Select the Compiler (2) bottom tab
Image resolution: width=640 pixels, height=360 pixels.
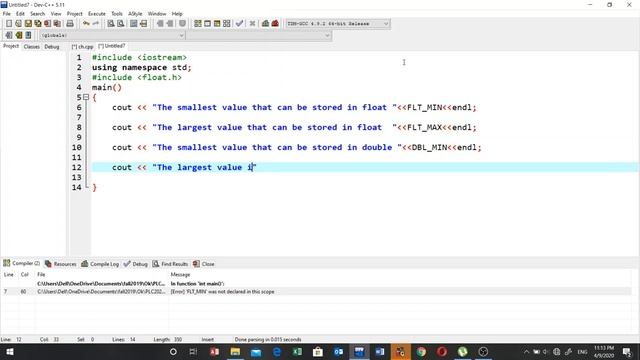pos(22,263)
